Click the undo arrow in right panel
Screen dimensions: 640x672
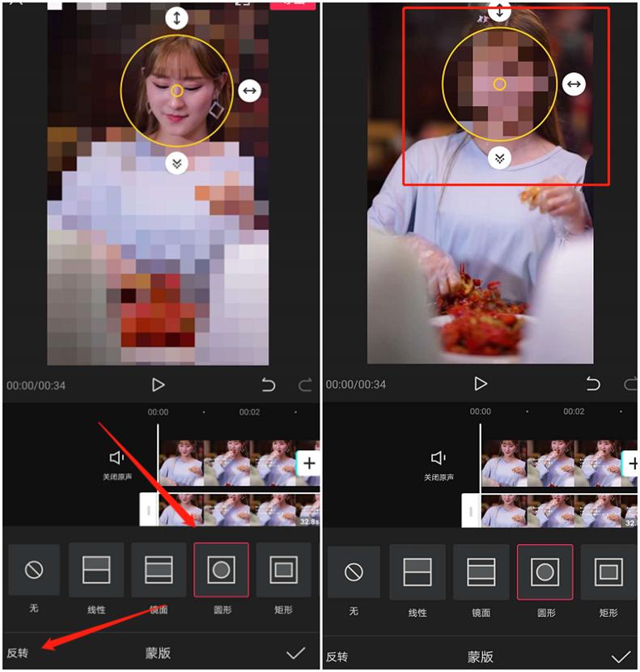point(593,384)
